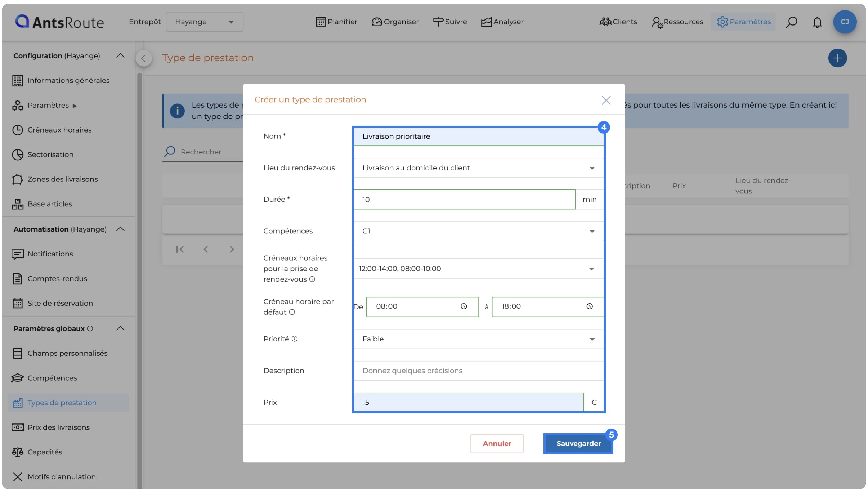
Task: Click the Rechercher magnifier icon
Action: coord(169,152)
